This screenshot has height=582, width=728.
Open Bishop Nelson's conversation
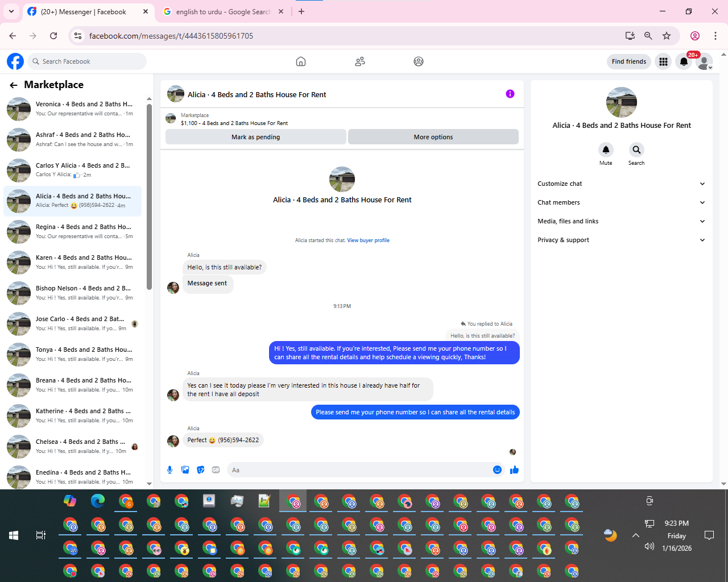(73, 293)
